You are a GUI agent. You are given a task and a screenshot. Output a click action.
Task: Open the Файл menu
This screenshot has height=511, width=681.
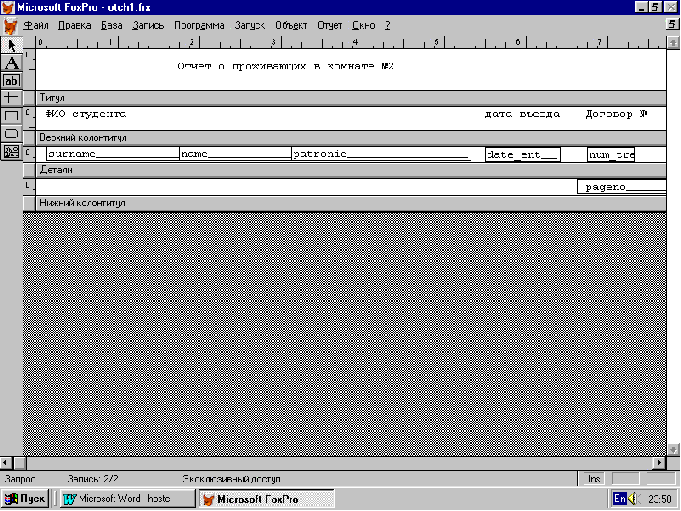coord(36,26)
